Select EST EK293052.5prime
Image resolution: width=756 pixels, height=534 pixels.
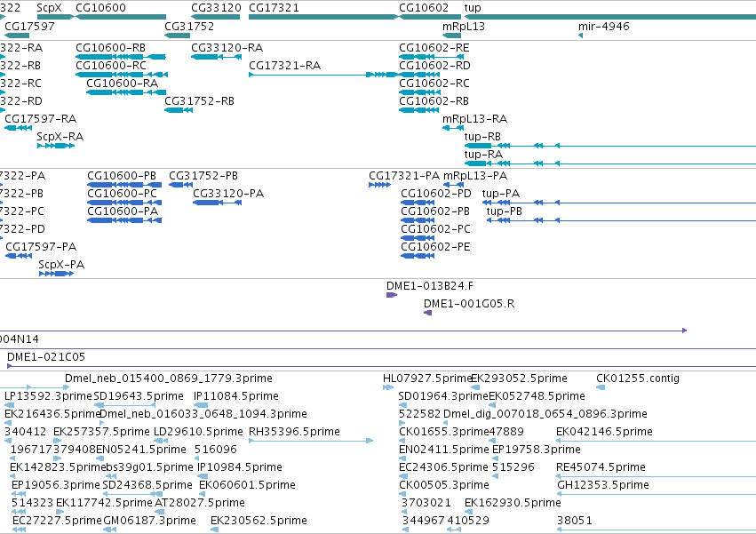[x=519, y=379]
